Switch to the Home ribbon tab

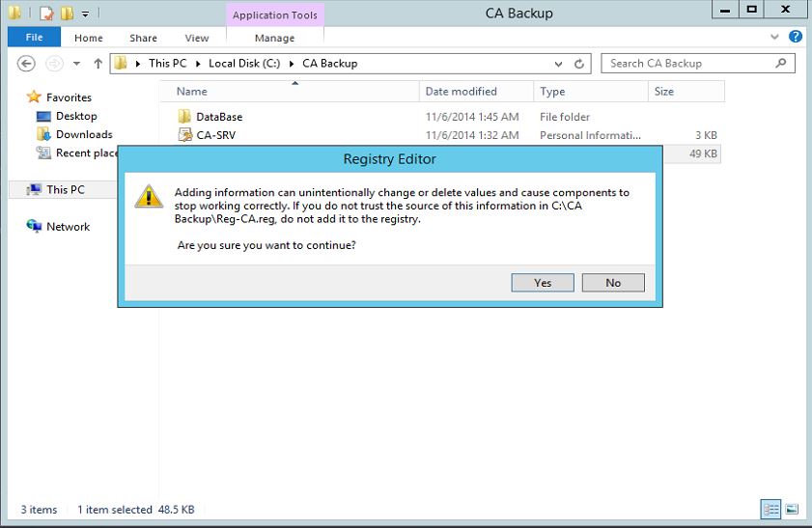coord(89,38)
